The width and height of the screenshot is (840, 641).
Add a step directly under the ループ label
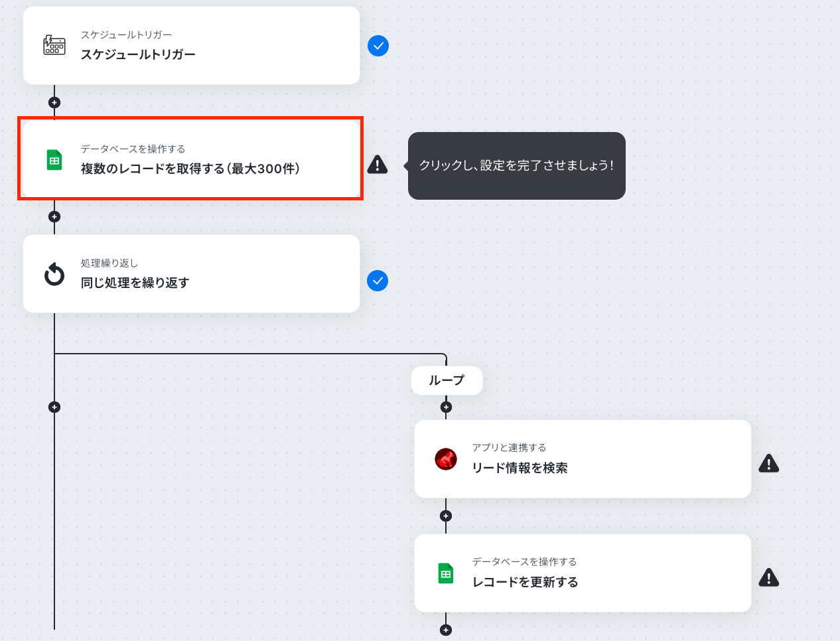[x=446, y=407]
